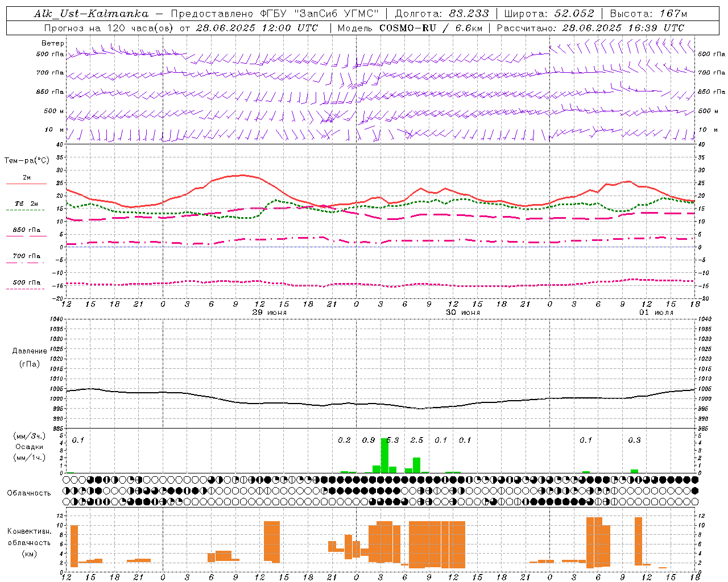Click the longitude value Долгота: 83.233
This screenshot has height=582, width=728.
click(x=441, y=14)
